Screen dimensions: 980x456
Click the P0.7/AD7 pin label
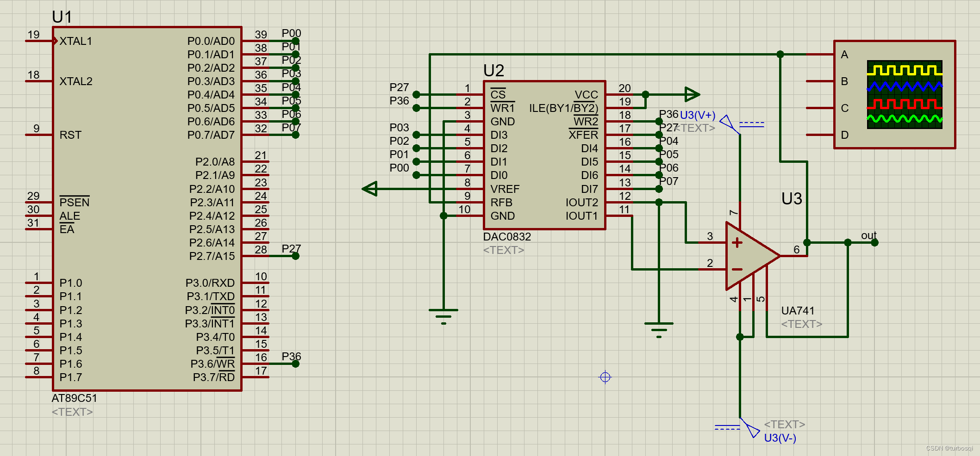click(x=211, y=135)
